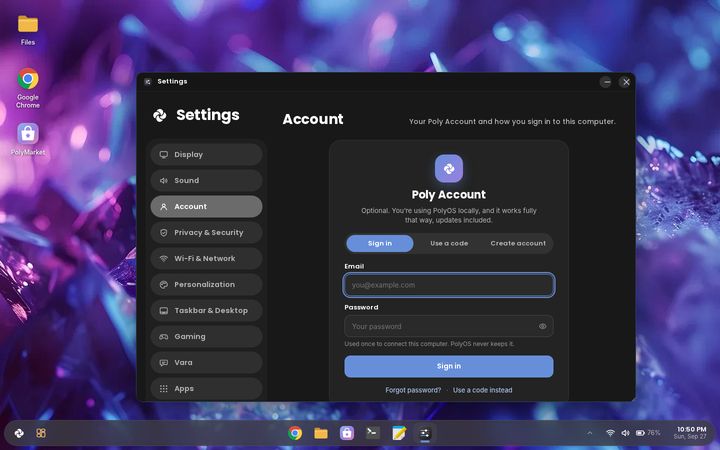Open the Apps settings section

[206, 389]
